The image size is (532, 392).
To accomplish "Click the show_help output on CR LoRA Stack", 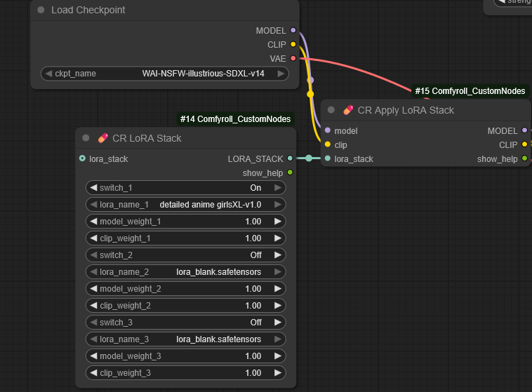I will tap(290, 173).
